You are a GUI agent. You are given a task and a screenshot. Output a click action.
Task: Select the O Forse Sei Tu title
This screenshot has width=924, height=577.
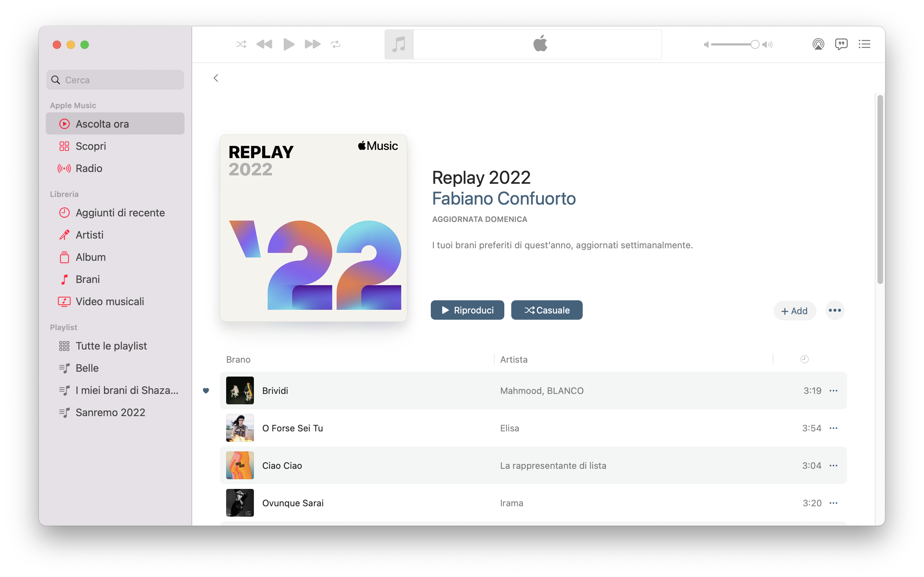click(293, 428)
